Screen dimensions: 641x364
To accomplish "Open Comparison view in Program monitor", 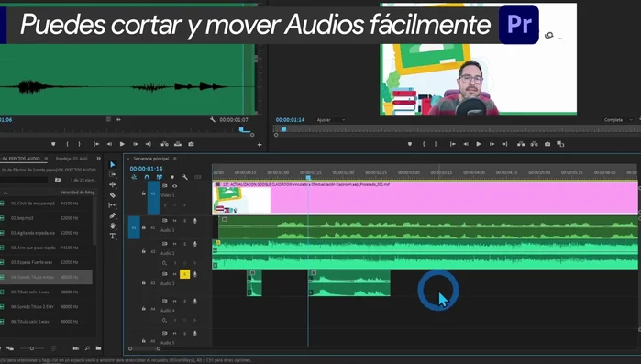I will 560,144.
